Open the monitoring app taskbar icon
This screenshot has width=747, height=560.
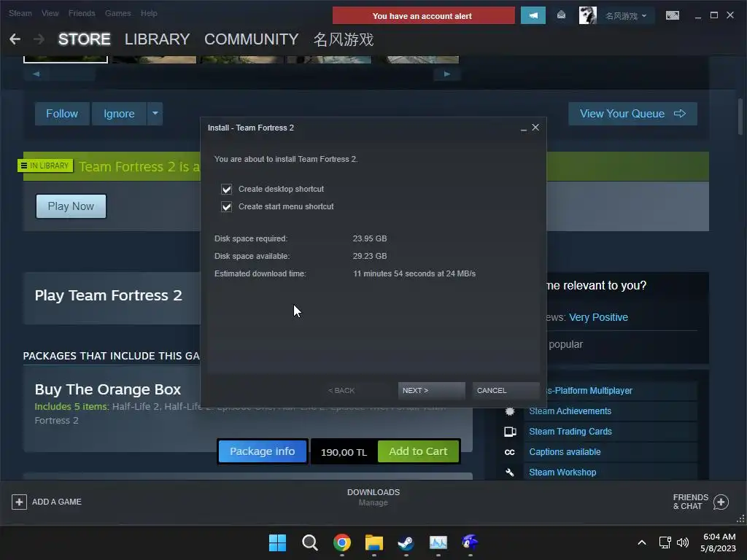coord(438,542)
